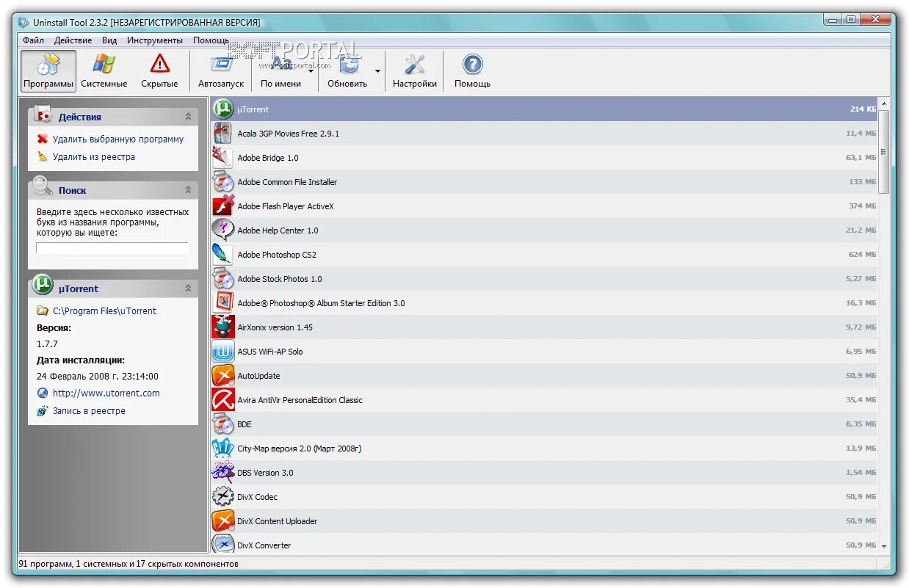Open C:\Program Files\uTorrent folder link
Image resolution: width=909 pixels, height=588 pixels.
(x=104, y=311)
